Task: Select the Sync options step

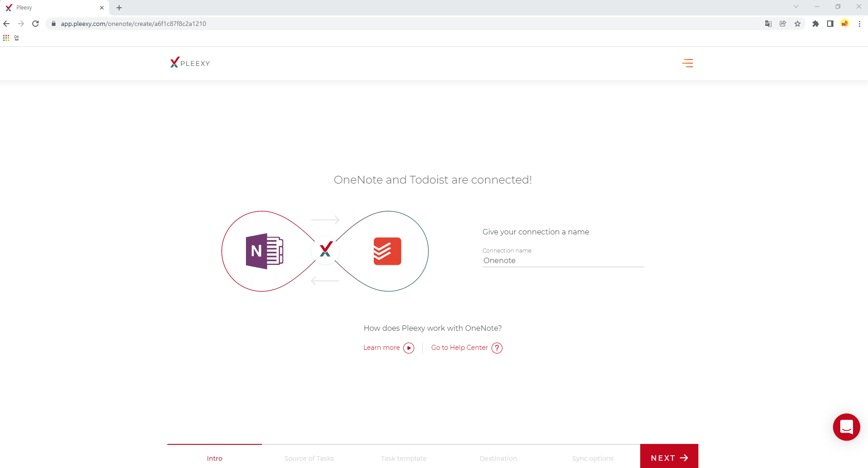Action: coord(593,458)
